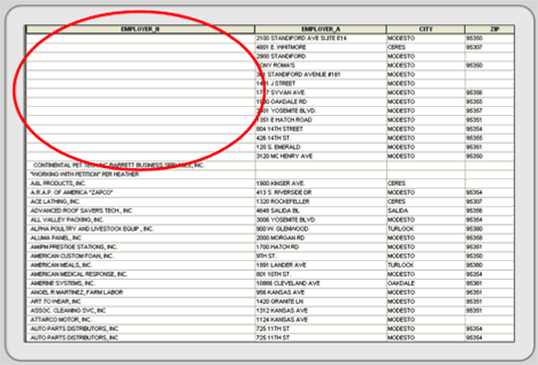Click the 'YOSEMITE BLVD.' address cell

320,111
